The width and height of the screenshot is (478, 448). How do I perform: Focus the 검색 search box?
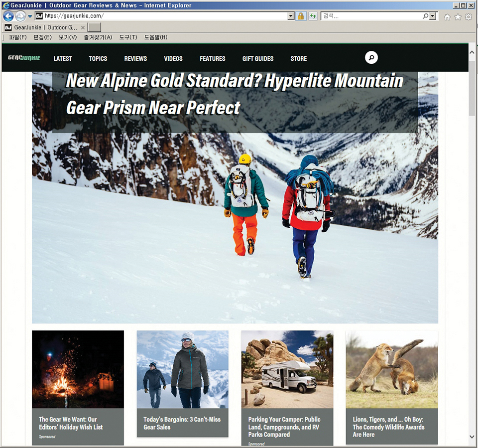(x=371, y=16)
